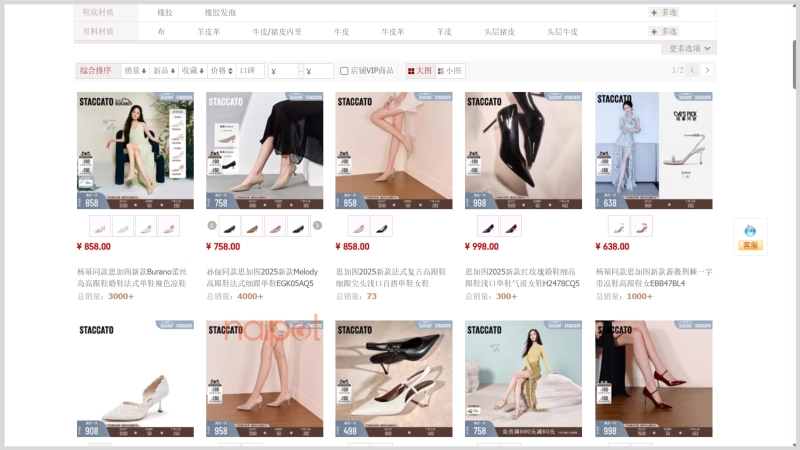Switch to 大图 large image view

(x=420, y=71)
